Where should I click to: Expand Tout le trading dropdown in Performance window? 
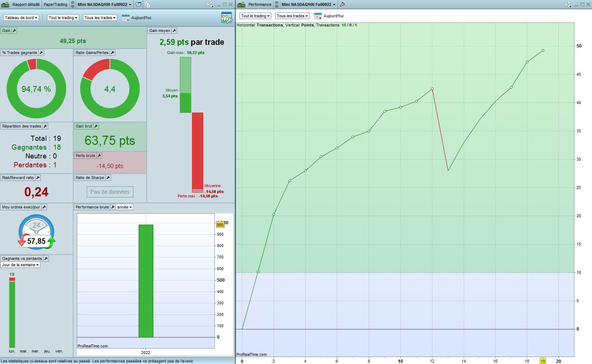click(256, 16)
